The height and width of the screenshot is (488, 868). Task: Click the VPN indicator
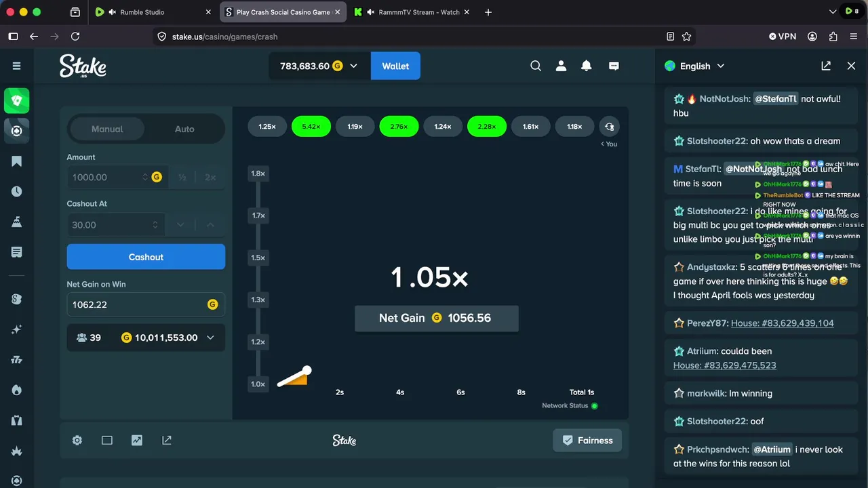click(x=783, y=37)
